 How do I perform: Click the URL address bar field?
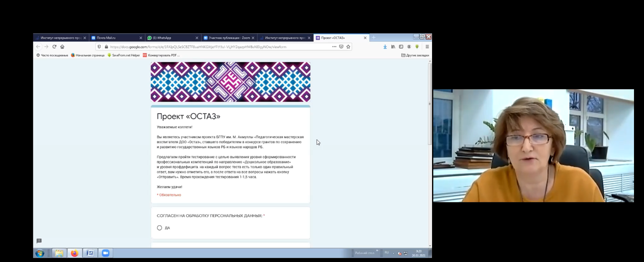coord(215,47)
